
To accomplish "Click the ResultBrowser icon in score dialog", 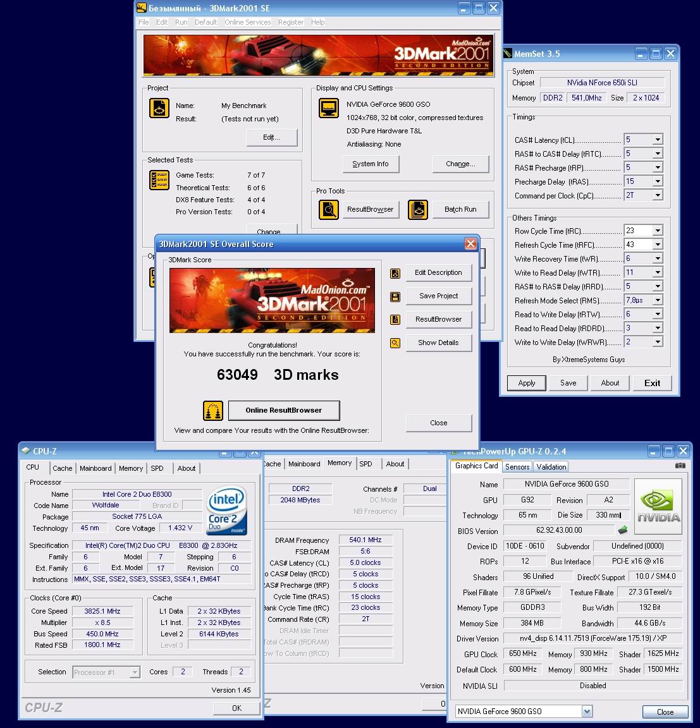I will [x=395, y=319].
